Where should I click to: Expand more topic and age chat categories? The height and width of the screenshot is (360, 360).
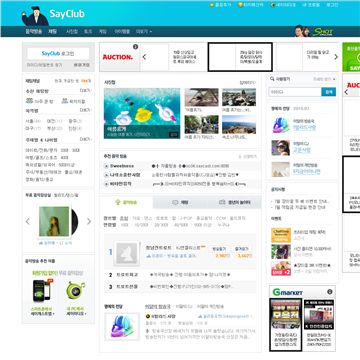point(86,139)
